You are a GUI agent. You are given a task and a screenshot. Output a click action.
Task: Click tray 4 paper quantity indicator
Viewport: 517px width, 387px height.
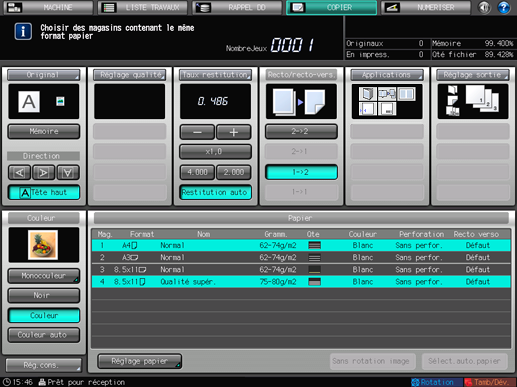click(314, 282)
